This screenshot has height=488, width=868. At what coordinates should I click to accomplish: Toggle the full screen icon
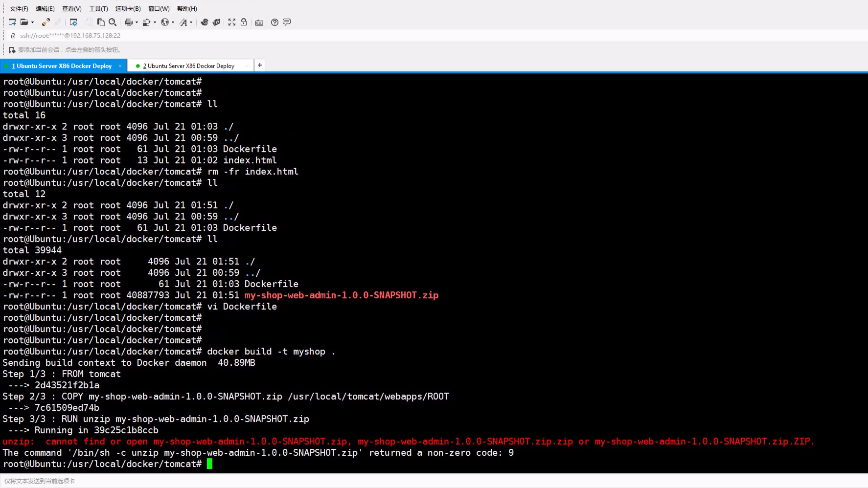232,22
